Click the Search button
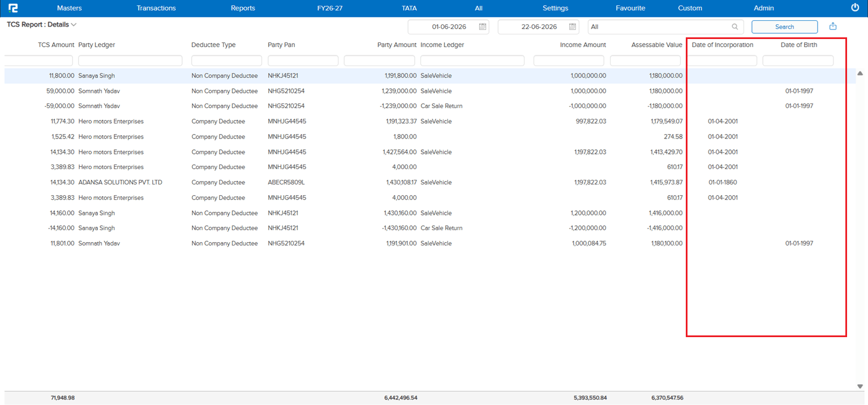Viewport: 868px width, 405px height. [784, 27]
